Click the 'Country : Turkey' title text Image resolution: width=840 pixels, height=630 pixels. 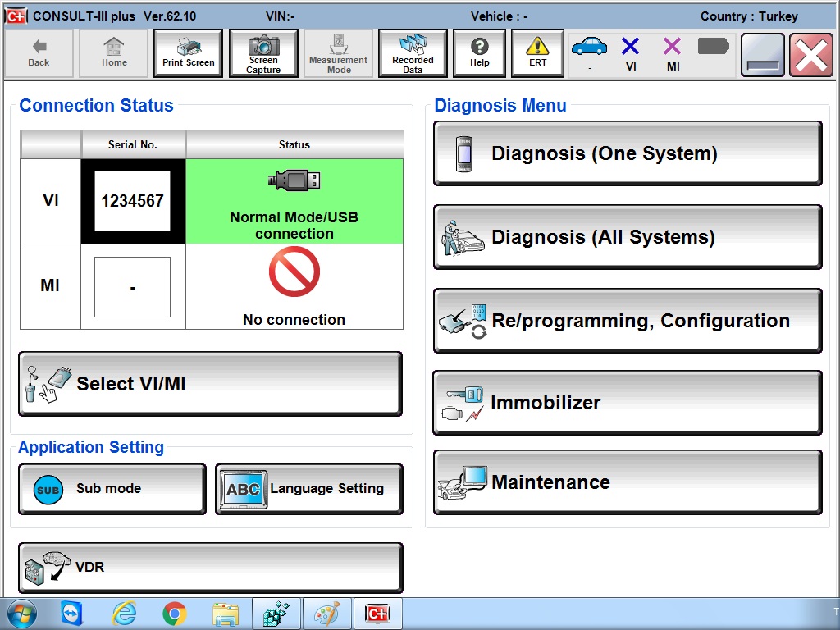point(749,16)
